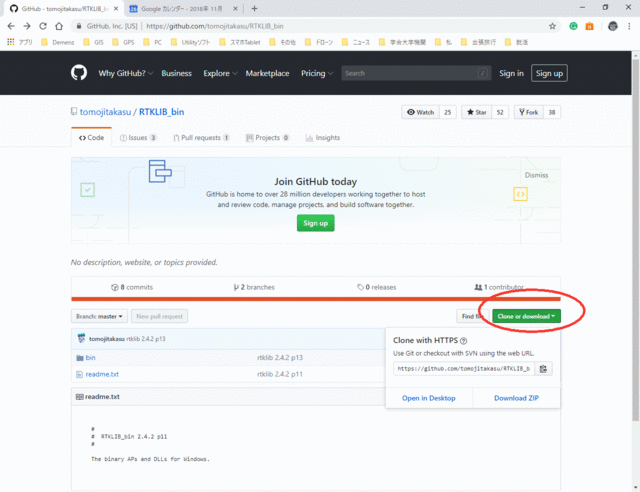Click the profile avatar icon in toolbar
Image resolution: width=640 pixels, height=492 pixels.
click(613, 26)
